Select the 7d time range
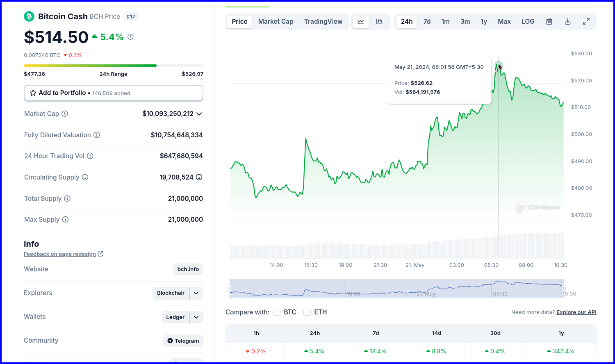 [427, 22]
